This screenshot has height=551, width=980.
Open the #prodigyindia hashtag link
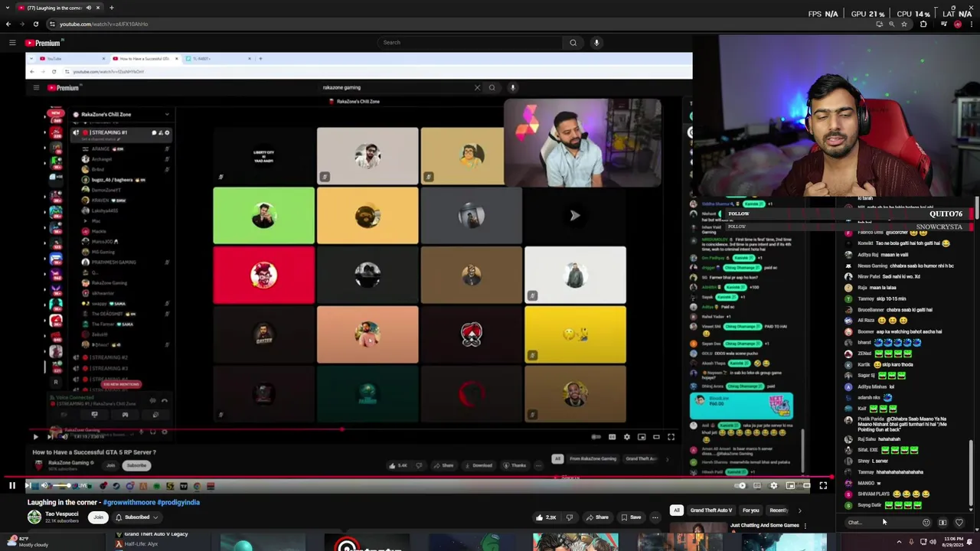tap(177, 502)
